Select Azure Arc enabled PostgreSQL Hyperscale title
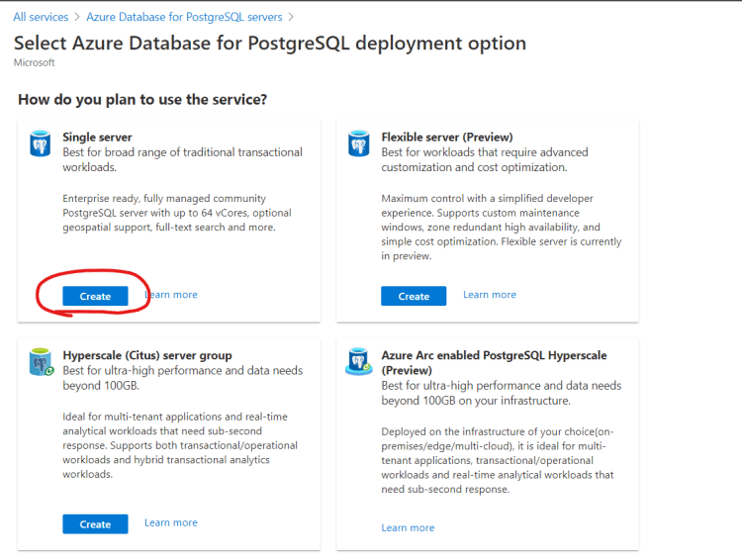This screenshot has width=742, height=560. pos(494,362)
